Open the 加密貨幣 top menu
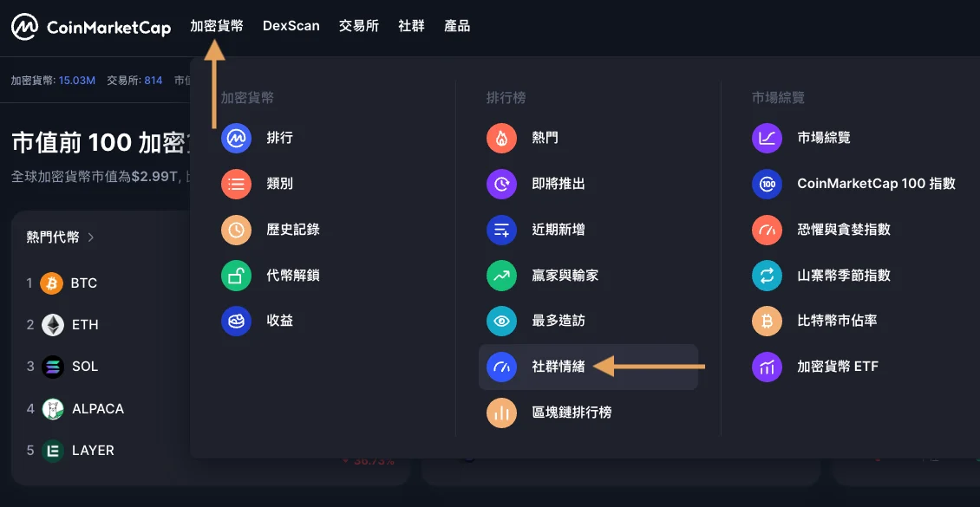This screenshot has height=507, width=980. point(217,26)
